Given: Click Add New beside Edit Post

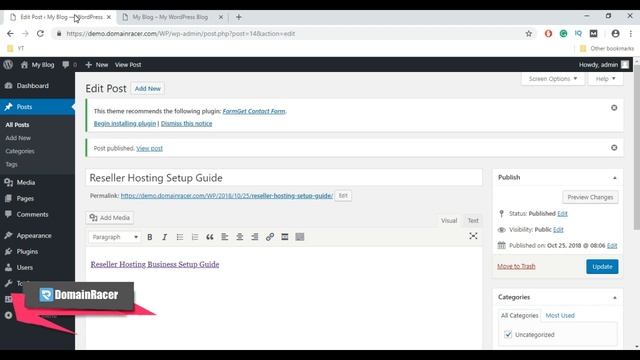Looking at the screenshot, I should [148, 89].
